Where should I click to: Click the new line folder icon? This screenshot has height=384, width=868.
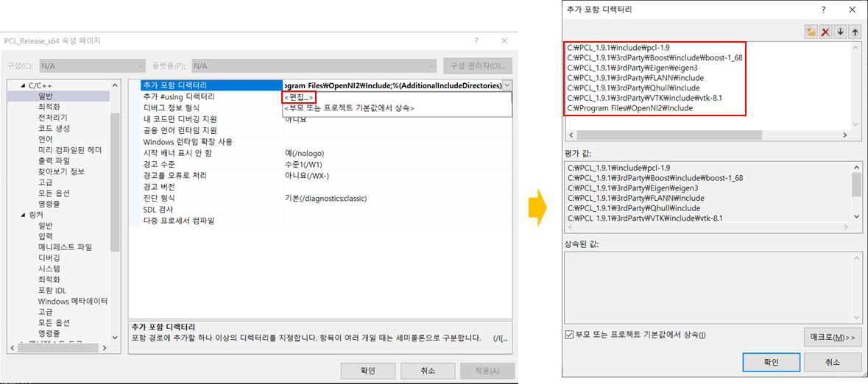811,32
